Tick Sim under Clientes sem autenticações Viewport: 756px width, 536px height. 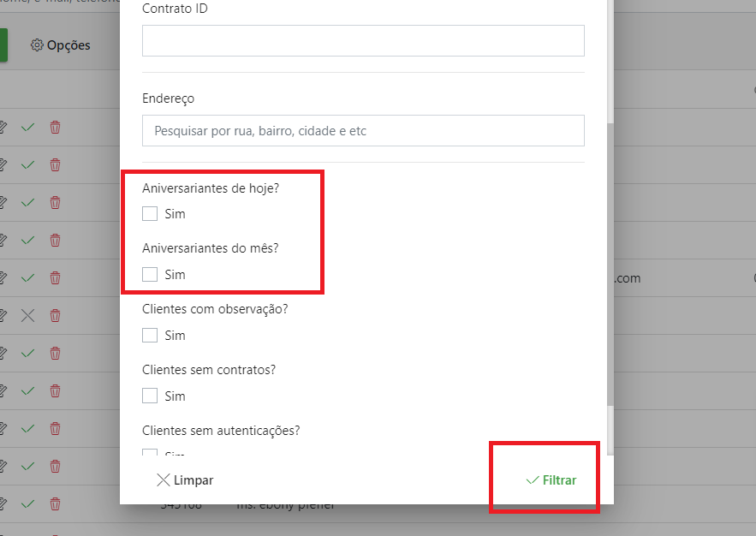150,453
